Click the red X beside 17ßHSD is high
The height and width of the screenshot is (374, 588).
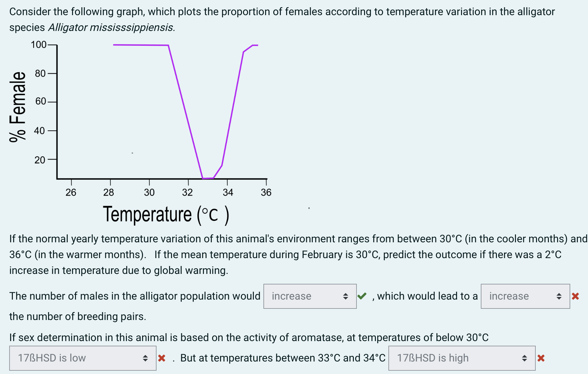click(541, 358)
